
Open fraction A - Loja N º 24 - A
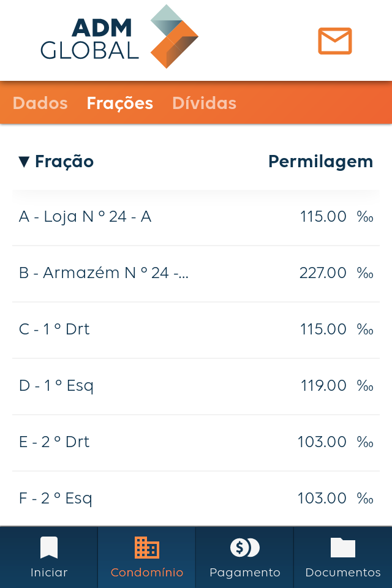(x=196, y=216)
